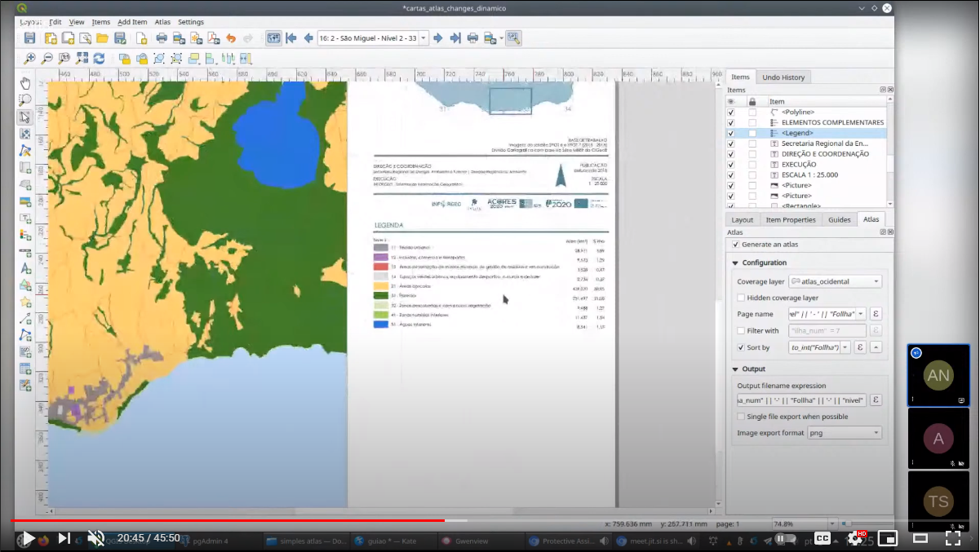Screen dimensions: 980x552
Task: Change Image export format from png
Action: [845, 433]
